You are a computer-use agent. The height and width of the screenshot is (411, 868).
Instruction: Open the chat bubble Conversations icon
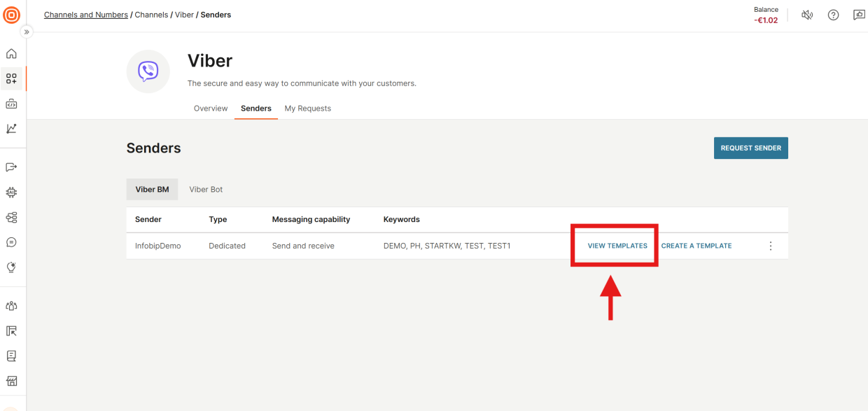pyautogui.click(x=11, y=242)
